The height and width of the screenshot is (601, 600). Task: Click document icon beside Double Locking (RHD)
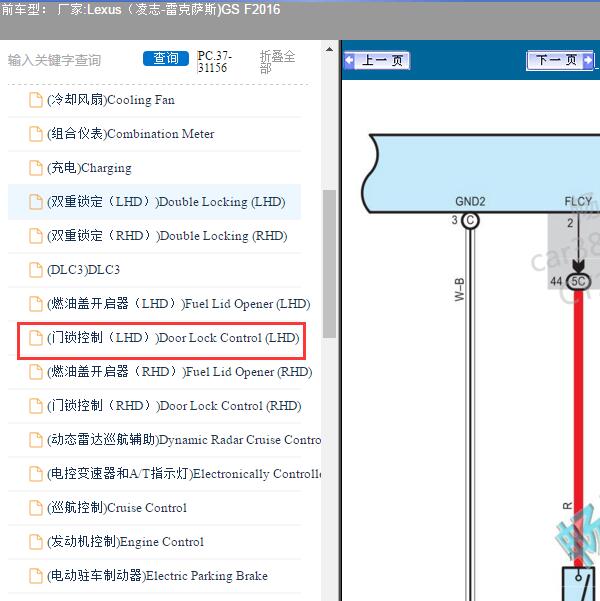[36, 236]
